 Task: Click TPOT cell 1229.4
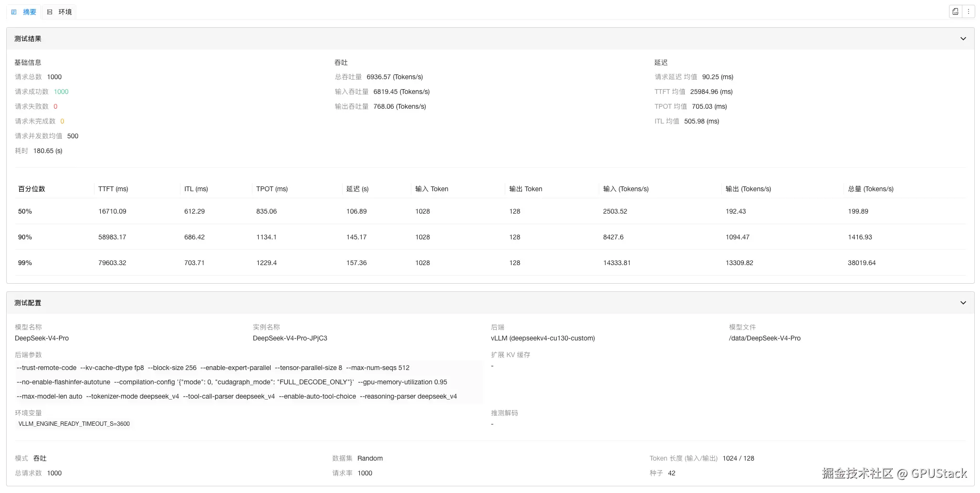[x=266, y=263]
